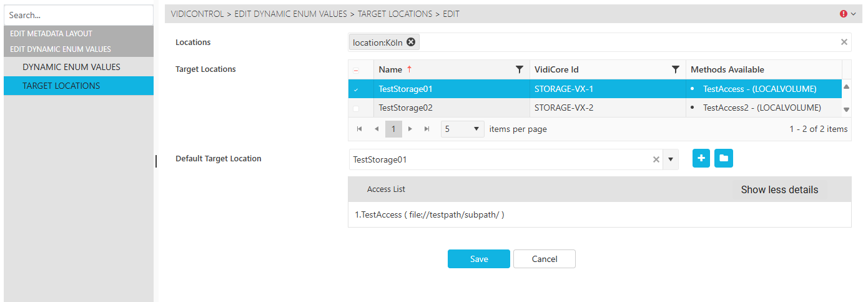Open Dynamic Enum Values sidebar item
The image size is (868, 302).
pyautogui.click(x=71, y=67)
